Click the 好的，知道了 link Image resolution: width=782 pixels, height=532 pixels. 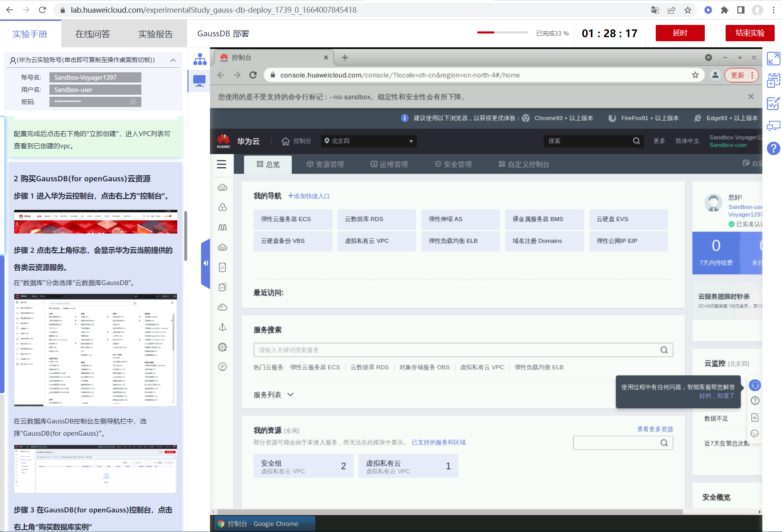click(717, 396)
